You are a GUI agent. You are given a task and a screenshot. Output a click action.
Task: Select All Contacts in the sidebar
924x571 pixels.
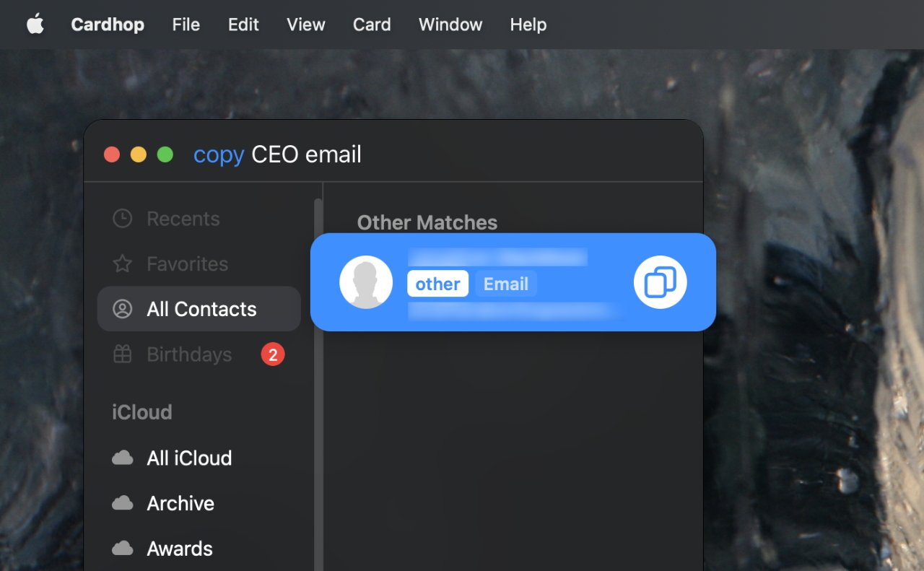click(x=199, y=309)
